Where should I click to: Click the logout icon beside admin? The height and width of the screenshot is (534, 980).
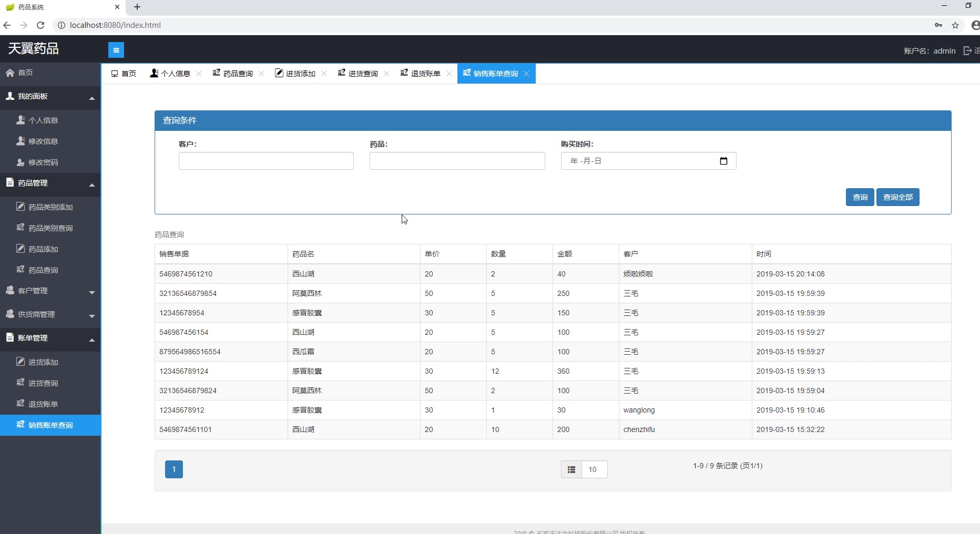coord(967,50)
